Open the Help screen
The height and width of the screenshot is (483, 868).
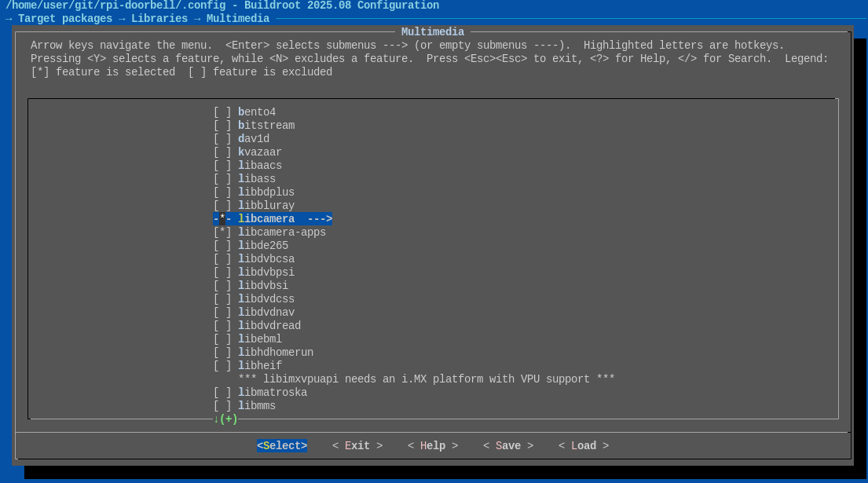(432, 445)
